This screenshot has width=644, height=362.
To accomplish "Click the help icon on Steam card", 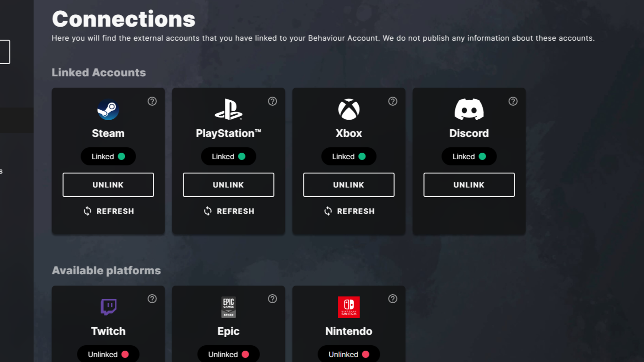I will pos(152,101).
